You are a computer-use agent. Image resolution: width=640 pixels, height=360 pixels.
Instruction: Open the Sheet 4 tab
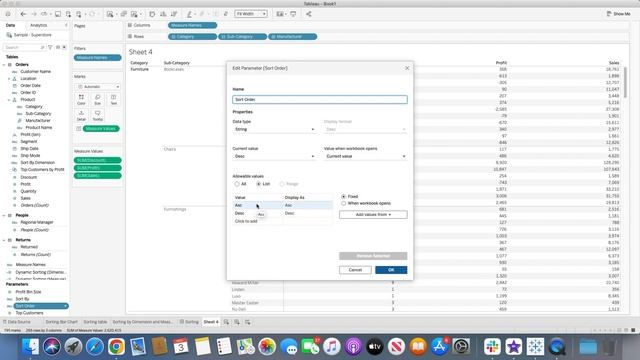click(x=211, y=322)
